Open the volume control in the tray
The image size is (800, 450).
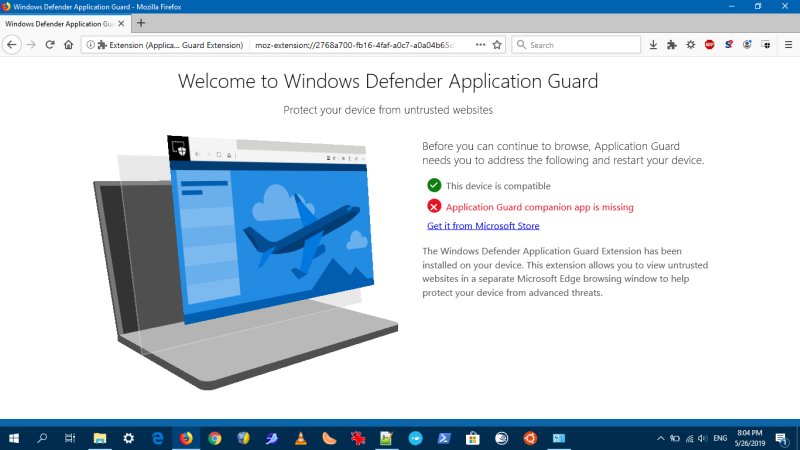click(x=703, y=438)
